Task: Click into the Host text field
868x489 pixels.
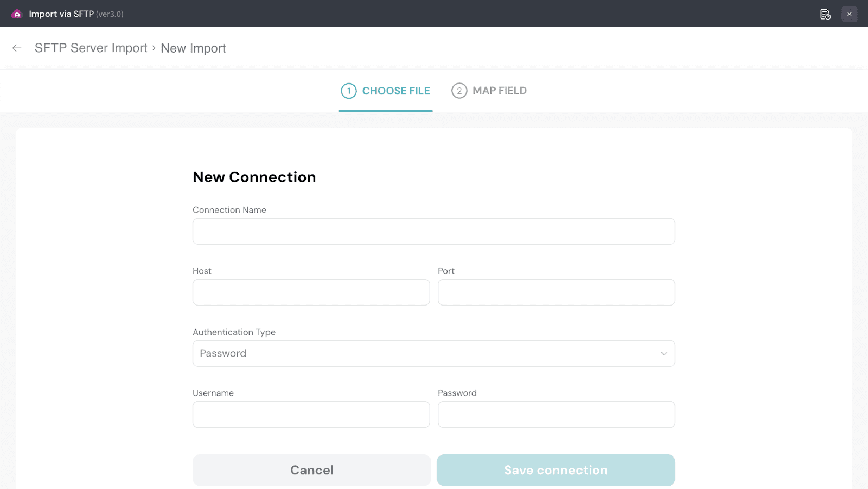Action: pyautogui.click(x=311, y=293)
